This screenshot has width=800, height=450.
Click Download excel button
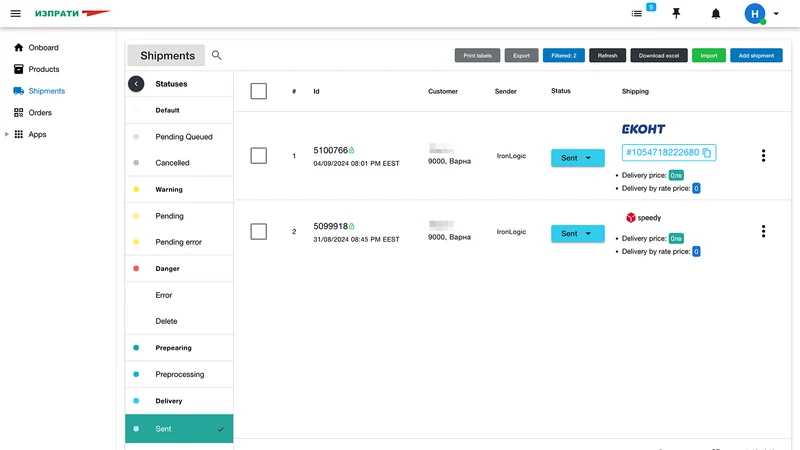(659, 56)
